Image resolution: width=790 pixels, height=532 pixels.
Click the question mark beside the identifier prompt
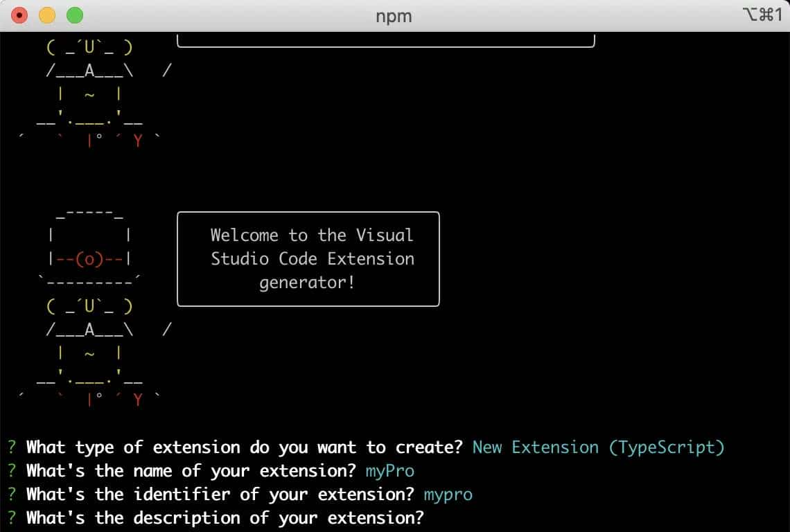(x=12, y=495)
